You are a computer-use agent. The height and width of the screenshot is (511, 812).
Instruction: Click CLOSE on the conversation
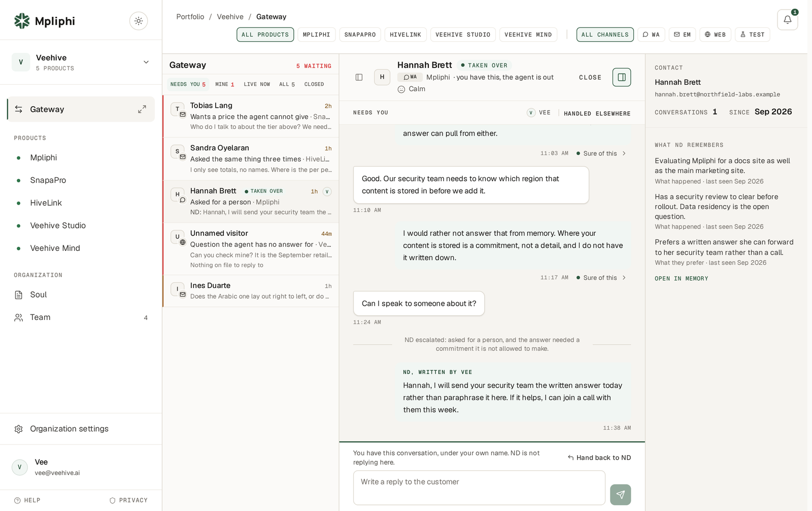(590, 78)
